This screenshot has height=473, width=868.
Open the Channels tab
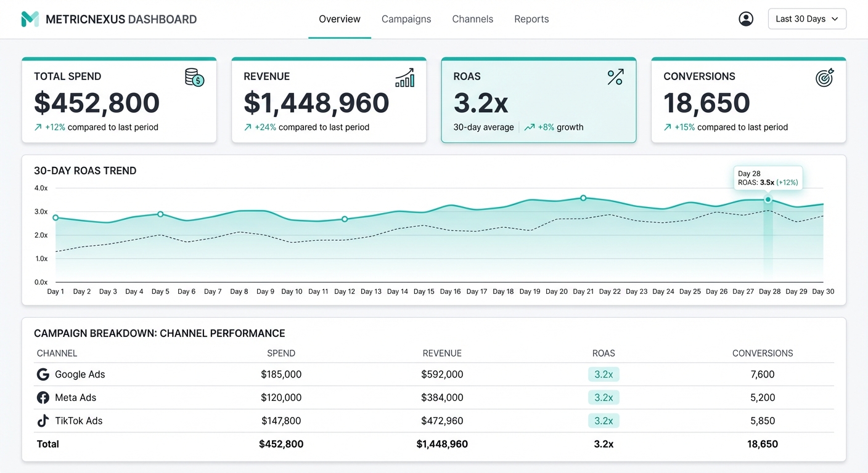click(472, 19)
